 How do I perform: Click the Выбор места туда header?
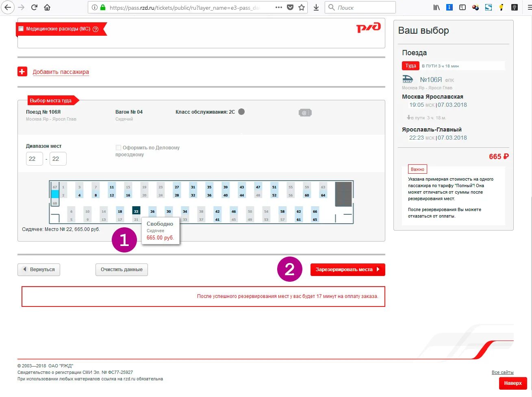click(51, 100)
